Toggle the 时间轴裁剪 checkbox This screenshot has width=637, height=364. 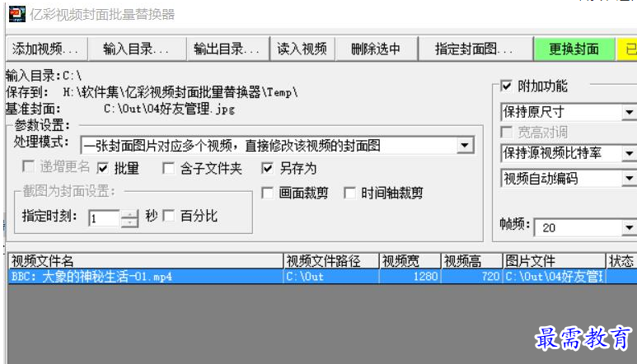click(349, 193)
